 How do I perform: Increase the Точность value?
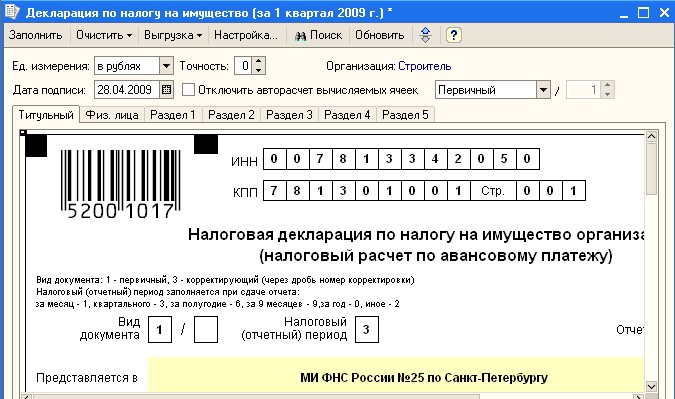[258, 62]
